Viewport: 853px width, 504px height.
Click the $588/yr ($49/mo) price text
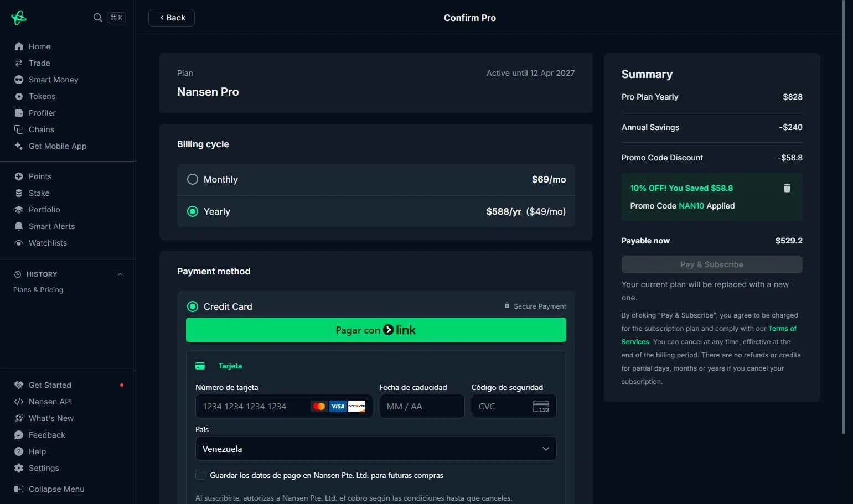pos(526,211)
